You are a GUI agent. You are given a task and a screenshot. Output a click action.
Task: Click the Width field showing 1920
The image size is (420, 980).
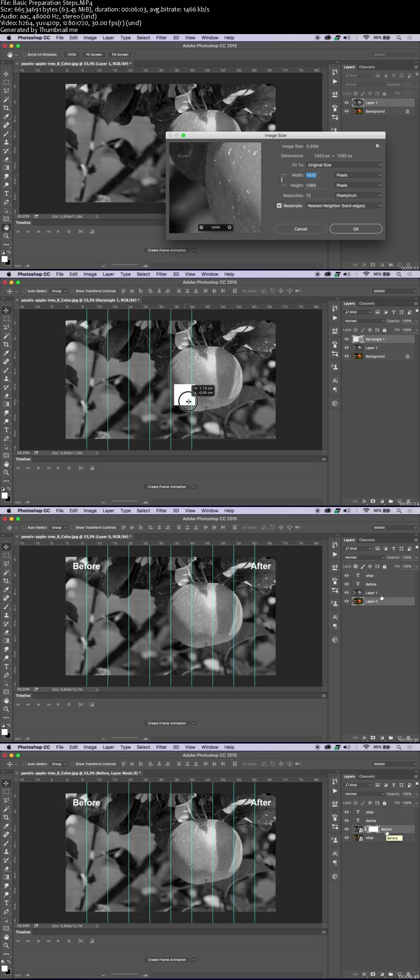[318, 175]
